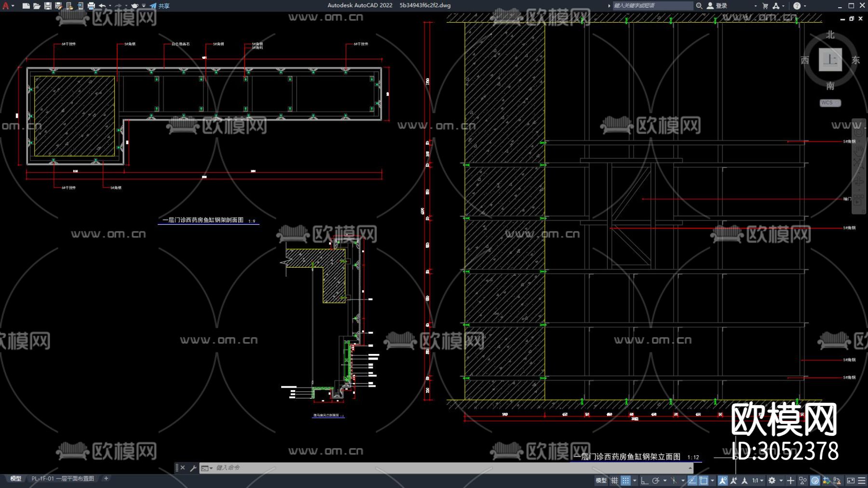Open the customization hamburger icon in status bar
Image resolution: width=868 pixels, height=488 pixels.
coord(861,480)
